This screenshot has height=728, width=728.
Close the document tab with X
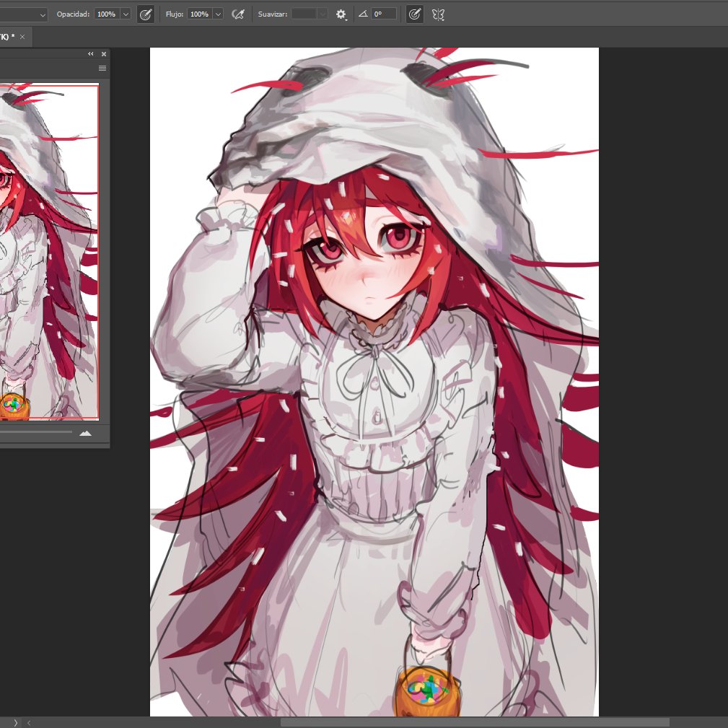pos(22,37)
